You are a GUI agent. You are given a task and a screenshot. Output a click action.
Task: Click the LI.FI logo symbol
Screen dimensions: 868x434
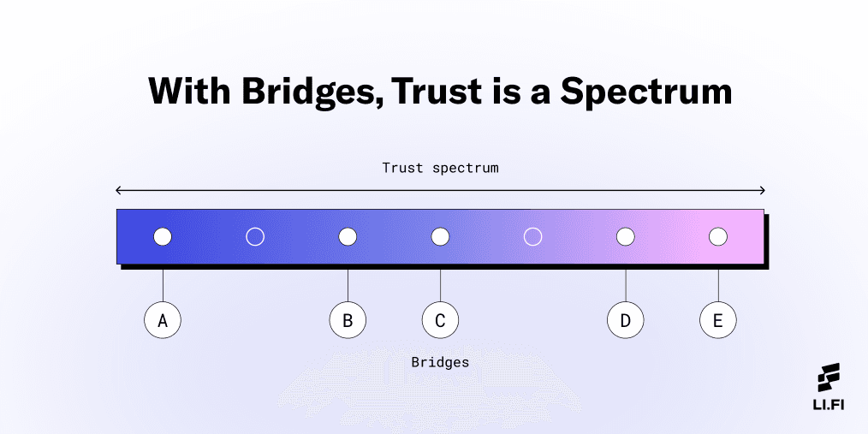point(829,378)
